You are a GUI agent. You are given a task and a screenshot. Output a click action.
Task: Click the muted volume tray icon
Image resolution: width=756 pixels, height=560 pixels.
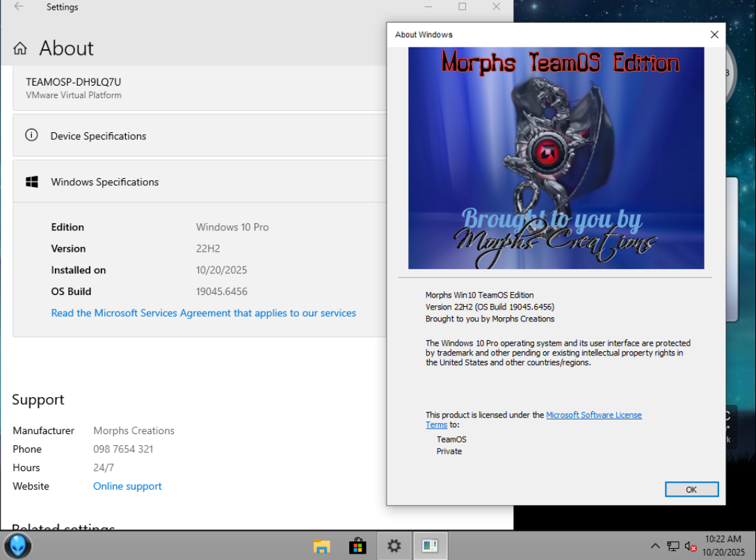(x=691, y=547)
